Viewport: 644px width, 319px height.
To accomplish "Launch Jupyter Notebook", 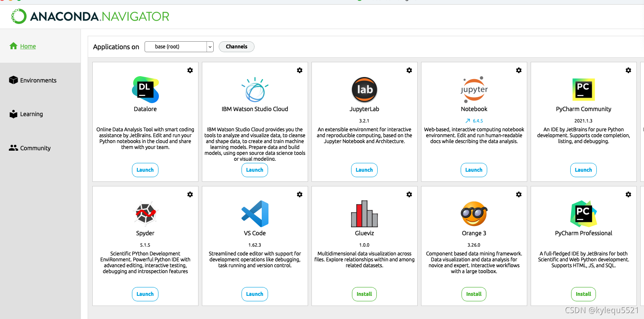I will coord(474,170).
